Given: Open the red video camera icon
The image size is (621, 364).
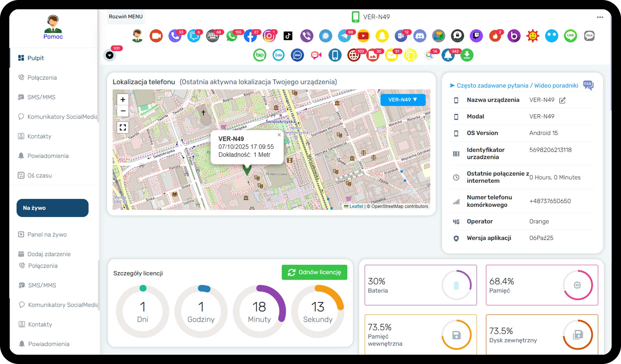Looking at the screenshot, I should 156,36.
